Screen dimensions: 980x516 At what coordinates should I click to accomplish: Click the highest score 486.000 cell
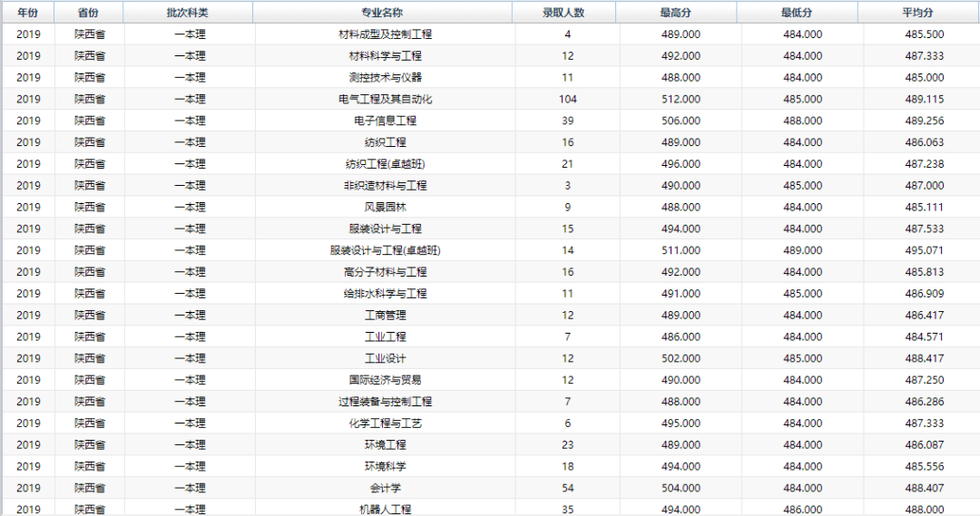(x=681, y=336)
